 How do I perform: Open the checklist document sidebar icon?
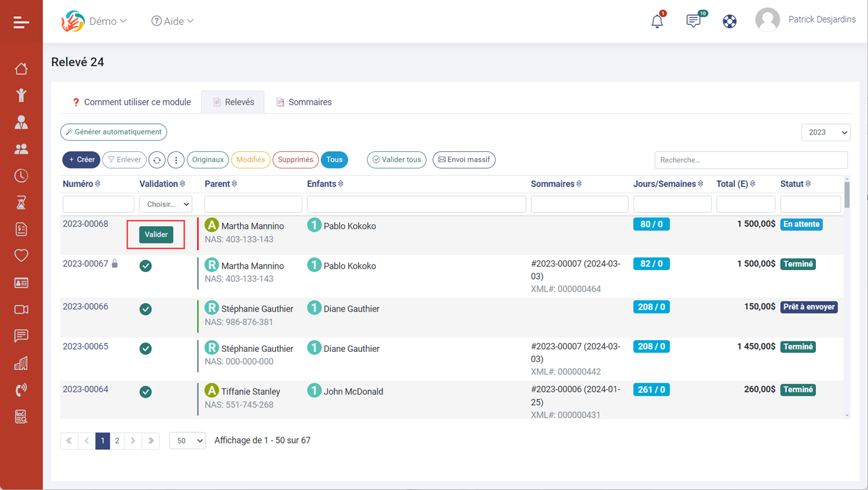(x=21, y=229)
